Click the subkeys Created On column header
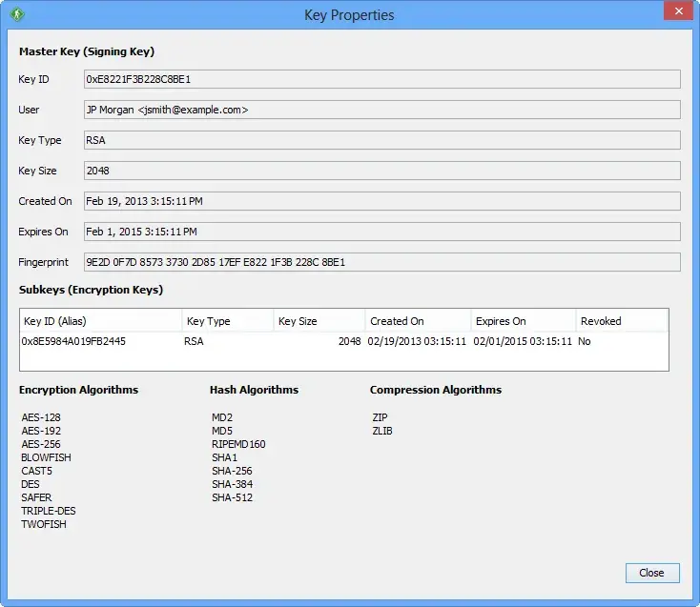700x607 pixels. pyautogui.click(x=418, y=321)
